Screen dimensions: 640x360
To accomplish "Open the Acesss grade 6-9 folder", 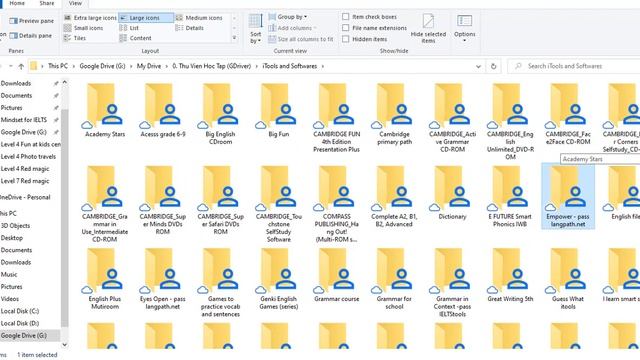I will click(162, 110).
